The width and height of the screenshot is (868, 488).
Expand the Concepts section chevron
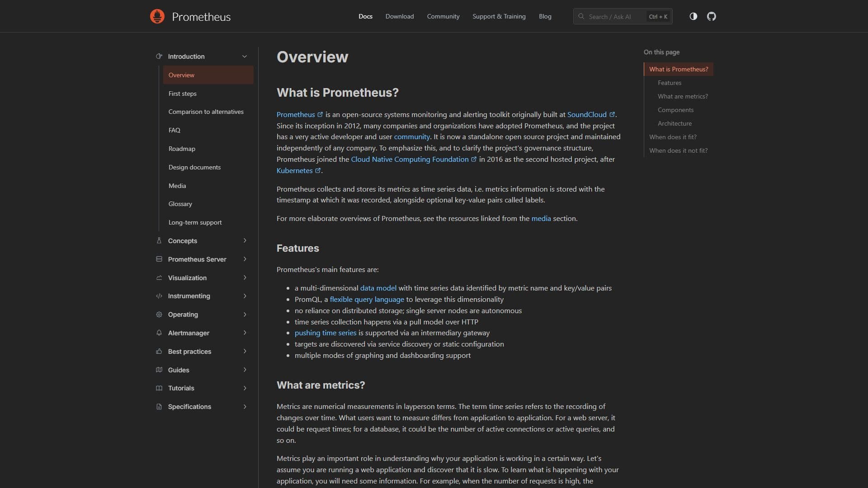point(245,241)
